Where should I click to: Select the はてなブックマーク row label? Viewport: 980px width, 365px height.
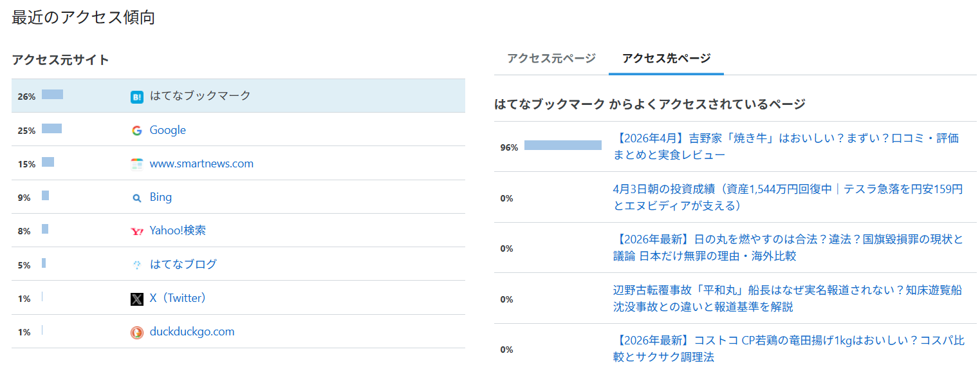200,95
